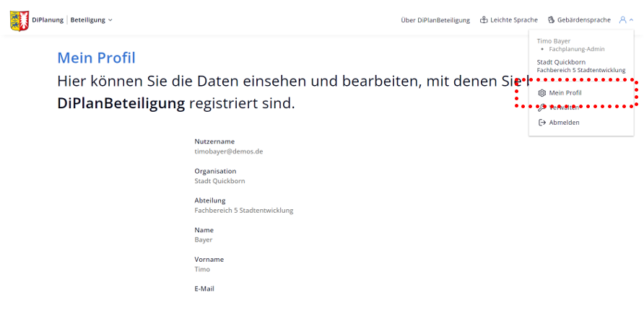Click the user avatar icon
Screen dimensions: 644x321
622,20
